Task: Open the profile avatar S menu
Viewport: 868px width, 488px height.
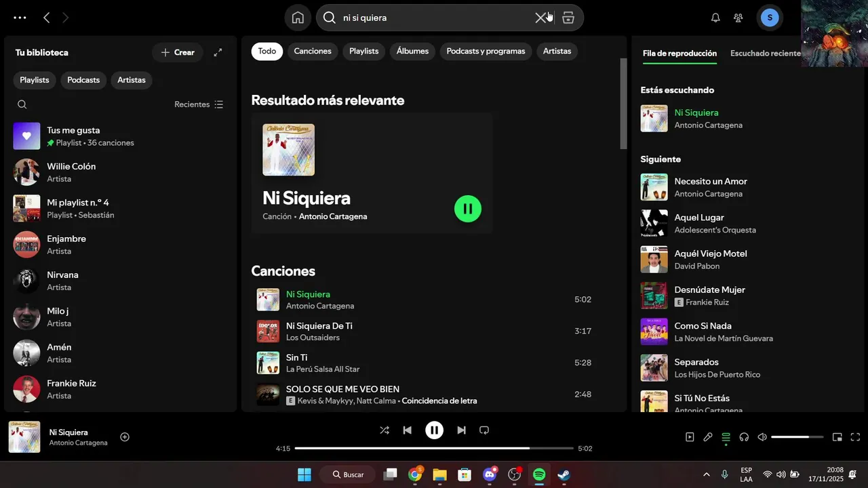Action: tap(770, 18)
